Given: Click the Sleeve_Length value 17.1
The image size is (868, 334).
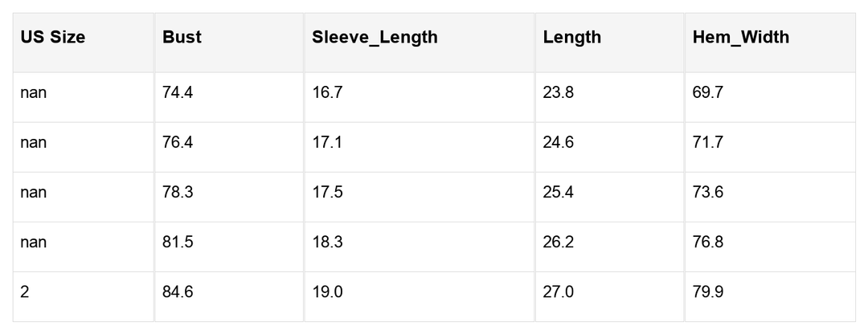Looking at the screenshot, I should click(327, 143).
